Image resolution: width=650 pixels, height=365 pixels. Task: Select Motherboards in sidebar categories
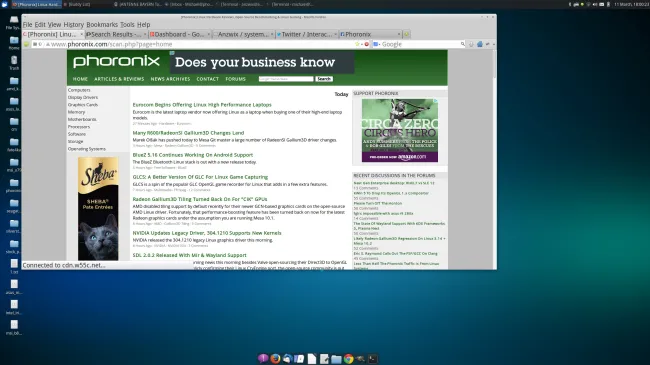pyautogui.click(x=82, y=119)
